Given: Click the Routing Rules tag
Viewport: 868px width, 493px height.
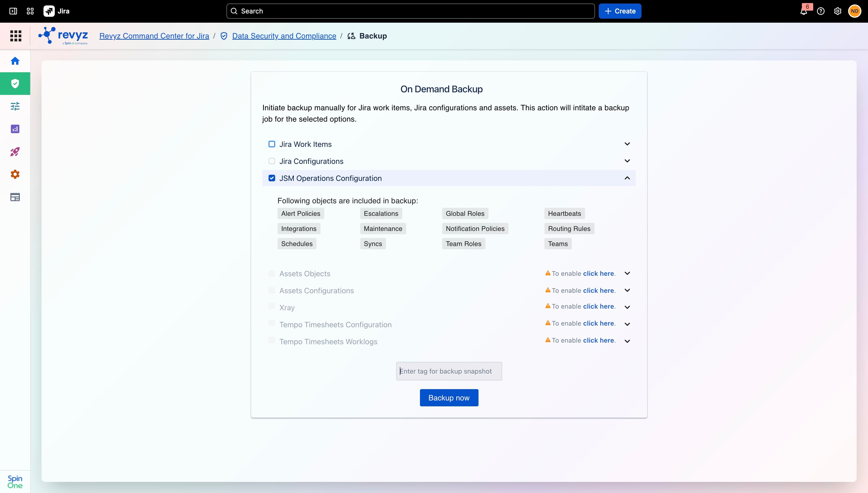Looking at the screenshot, I should pyautogui.click(x=569, y=229).
